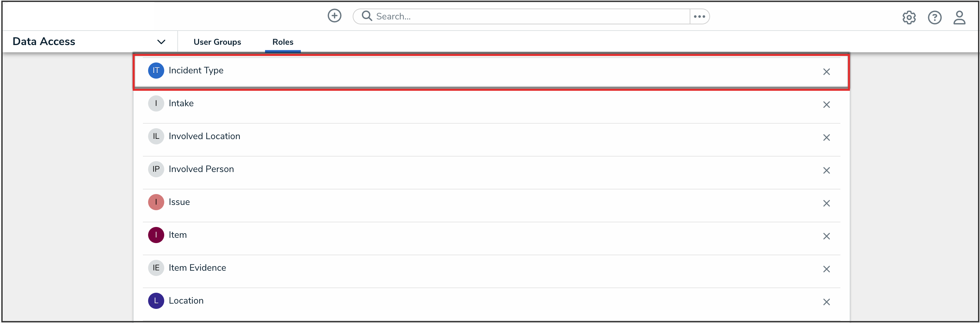
Task: Expand the Data Access dropdown chevron
Action: tap(161, 42)
